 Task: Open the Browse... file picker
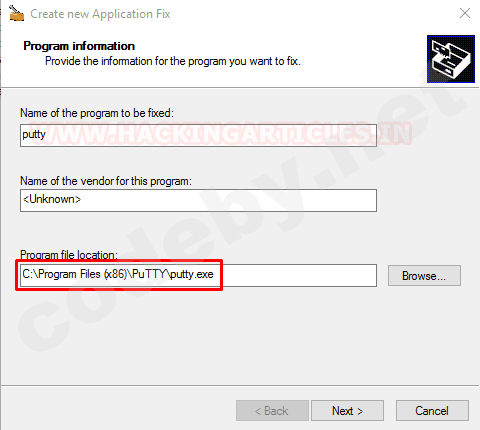(424, 275)
